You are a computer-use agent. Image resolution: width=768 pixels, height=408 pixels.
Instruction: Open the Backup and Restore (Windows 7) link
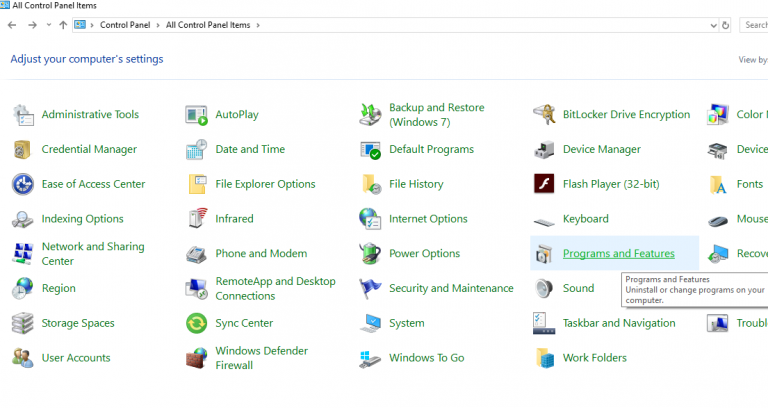pos(436,115)
